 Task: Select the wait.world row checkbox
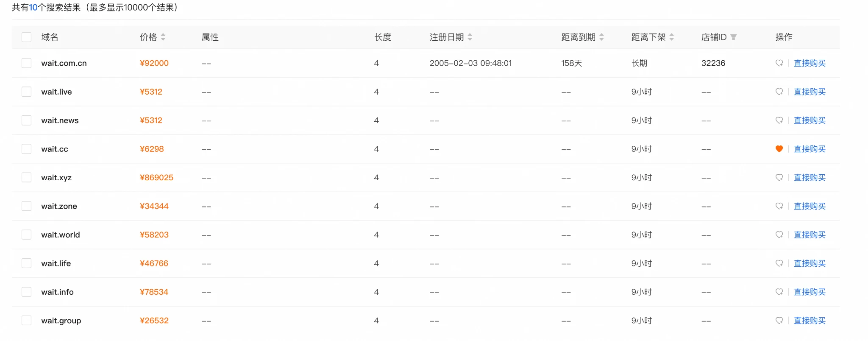point(27,235)
